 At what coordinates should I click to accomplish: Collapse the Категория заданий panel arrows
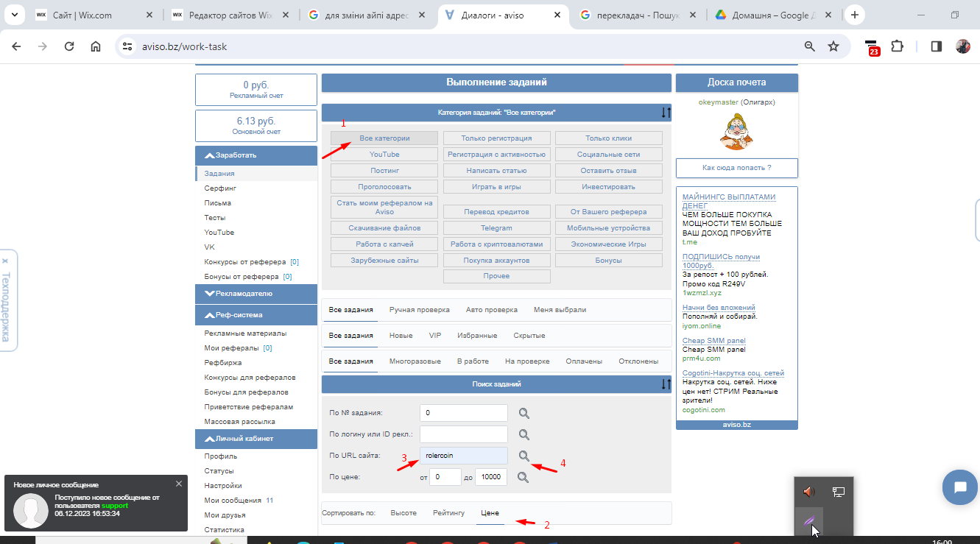[666, 113]
